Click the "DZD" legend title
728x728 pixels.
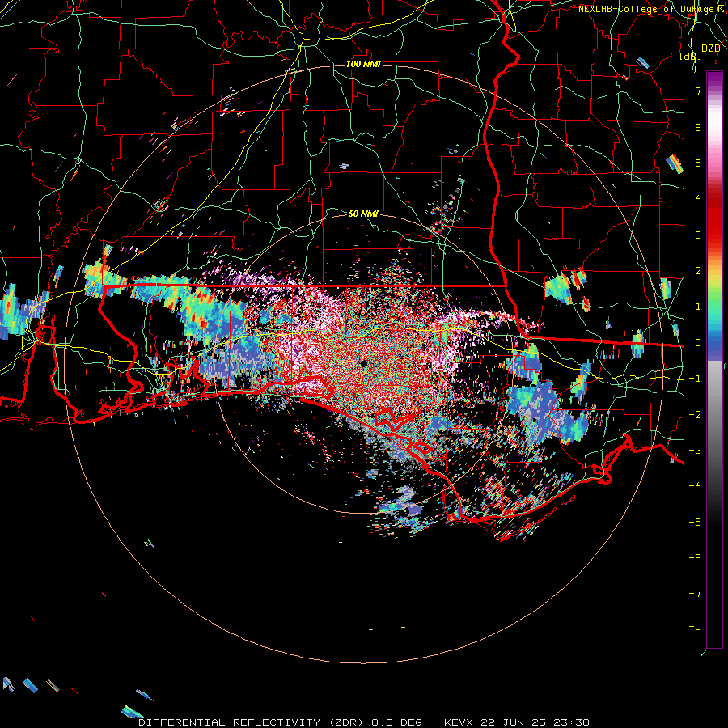pos(711,49)
